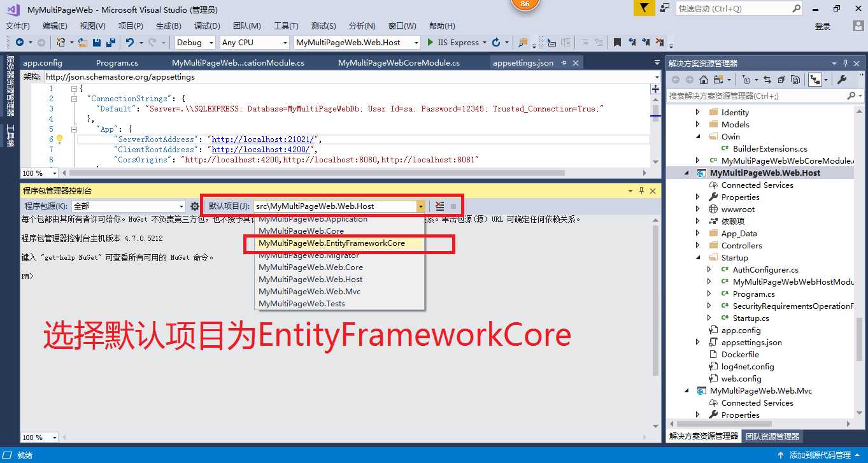Image resolution: width=868 pixels, height=463 pixels.
Task: Follow the http://localhost:4200/ link
Action: click(x=260, y=150)
